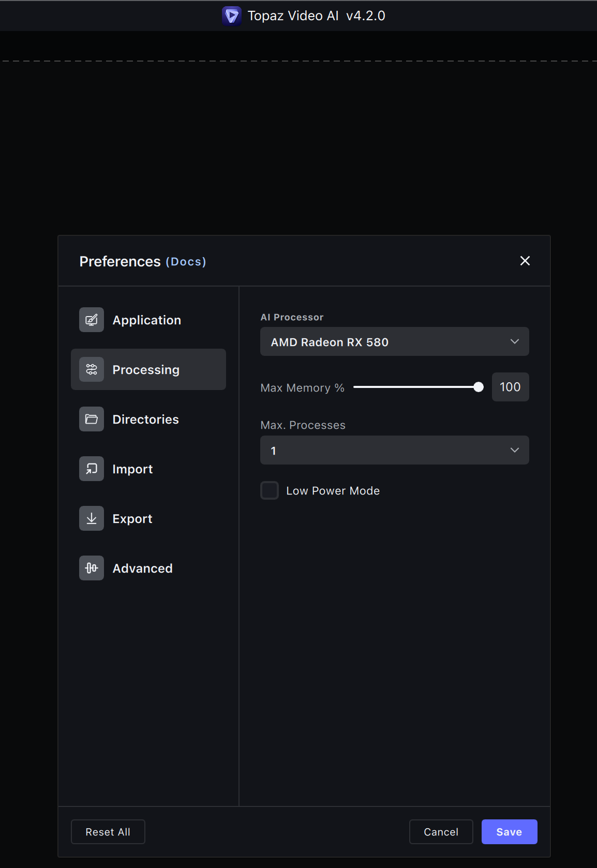Switch to the Directories tab label
The height and width of the screenshot is (868, 597).
[145, 419]
